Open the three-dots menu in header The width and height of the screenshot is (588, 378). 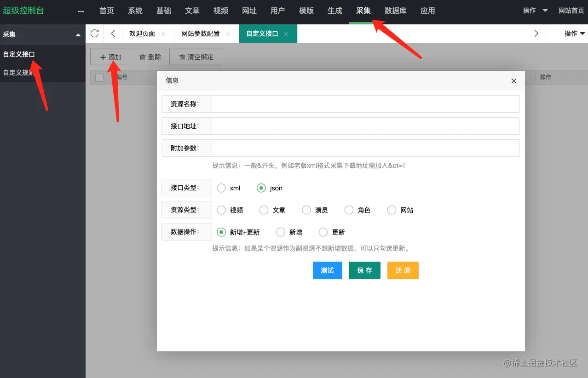(81, 11)
